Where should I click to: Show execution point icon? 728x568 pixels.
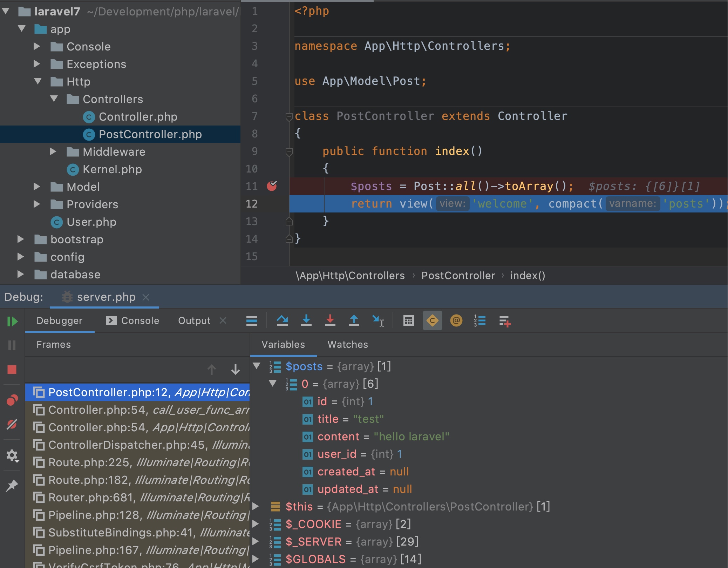(252, 320)
